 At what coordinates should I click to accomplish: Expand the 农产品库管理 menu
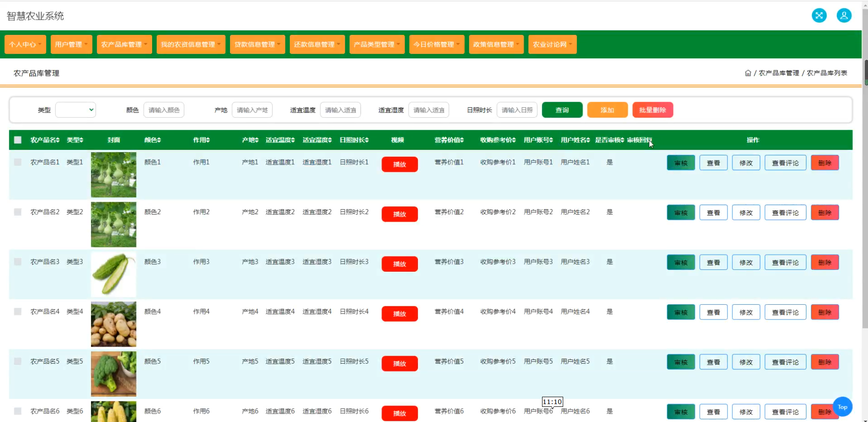(124, 45)
